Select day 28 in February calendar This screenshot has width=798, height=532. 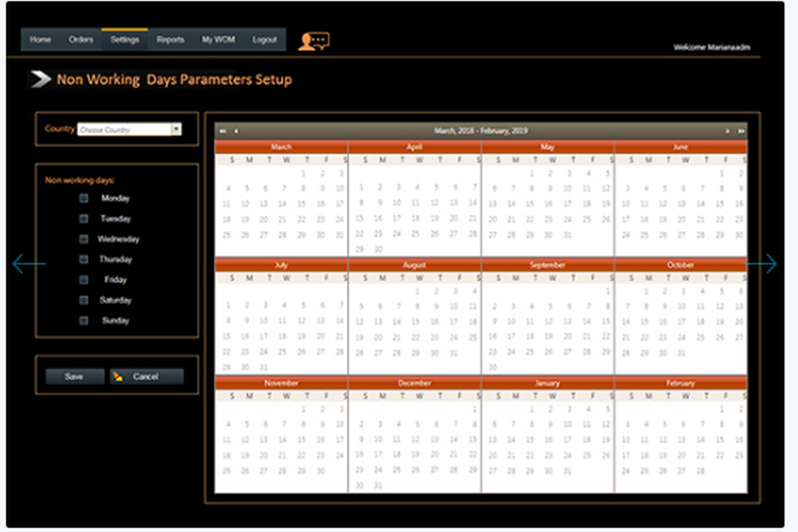(701, 471)
